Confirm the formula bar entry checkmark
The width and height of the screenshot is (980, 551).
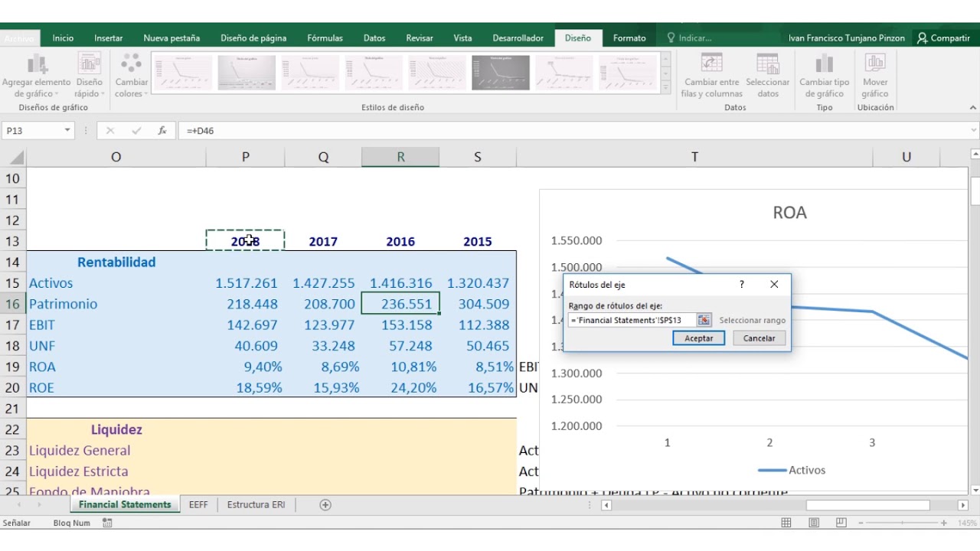pyautogui.click(x=136, y=131)
